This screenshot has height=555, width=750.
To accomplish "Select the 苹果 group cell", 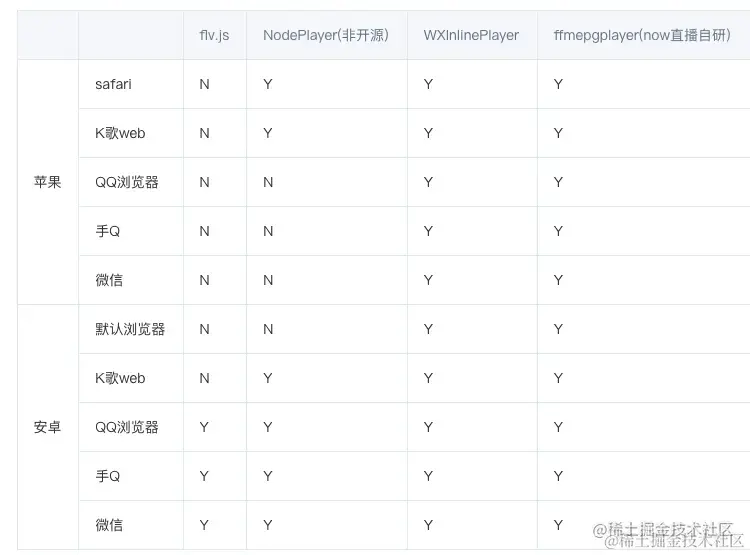I will point(47,182).
